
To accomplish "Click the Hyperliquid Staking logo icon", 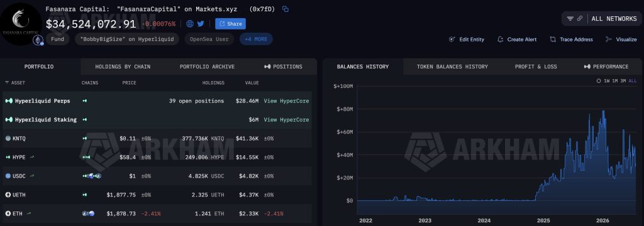I will click(x=9, y=120).
